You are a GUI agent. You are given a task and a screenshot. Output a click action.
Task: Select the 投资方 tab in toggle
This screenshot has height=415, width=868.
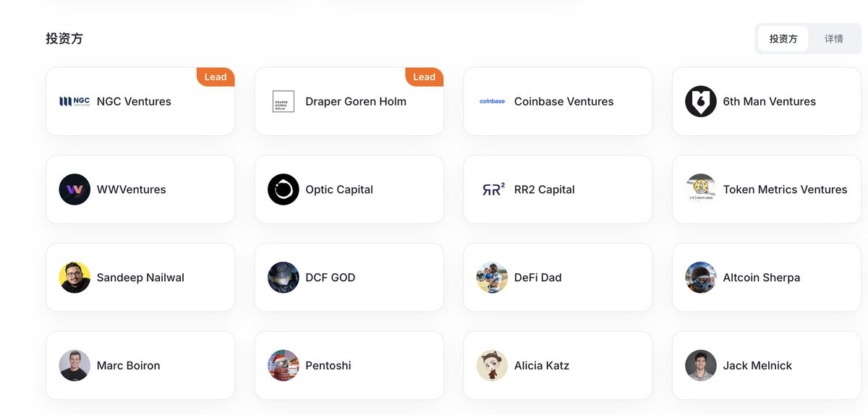(x=783, y=39)
